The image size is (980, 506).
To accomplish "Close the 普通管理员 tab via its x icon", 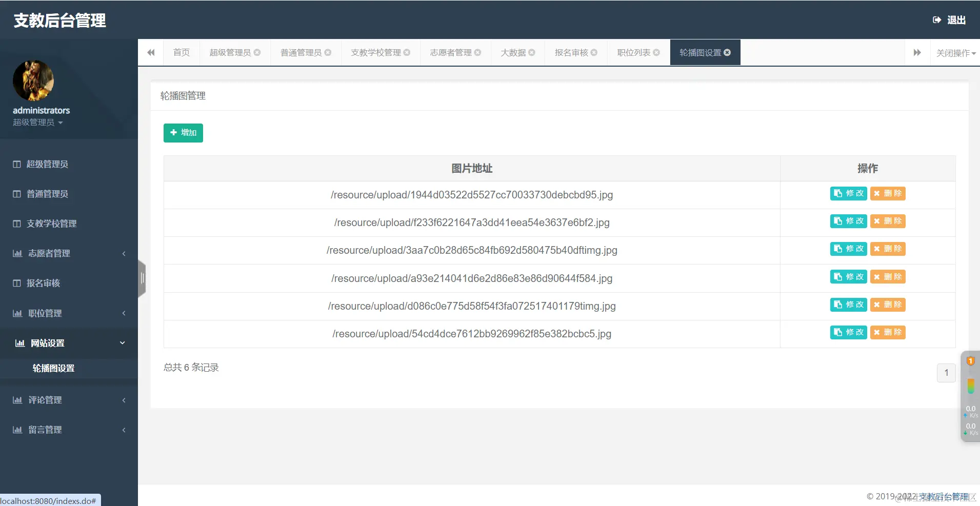I will (328, 52).
